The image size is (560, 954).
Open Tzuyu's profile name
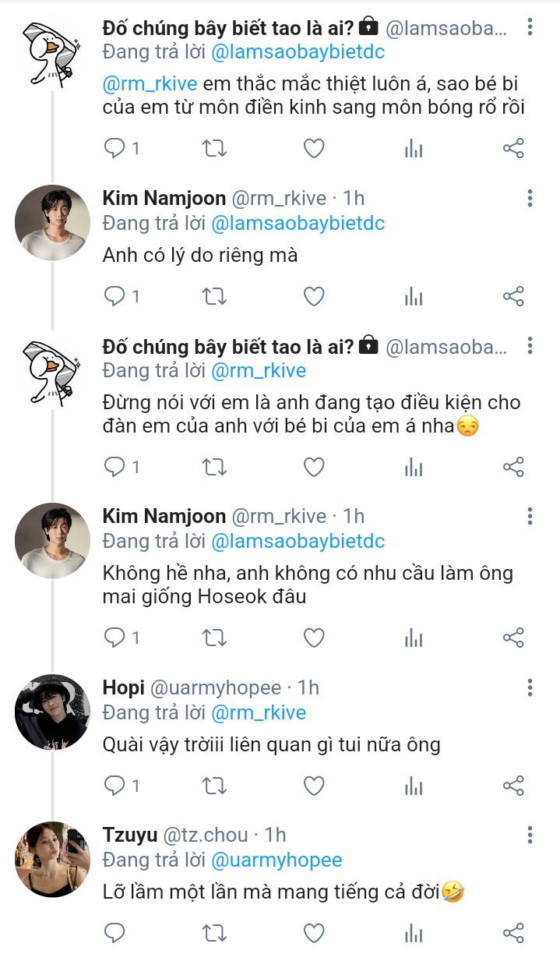click(129, 835)
